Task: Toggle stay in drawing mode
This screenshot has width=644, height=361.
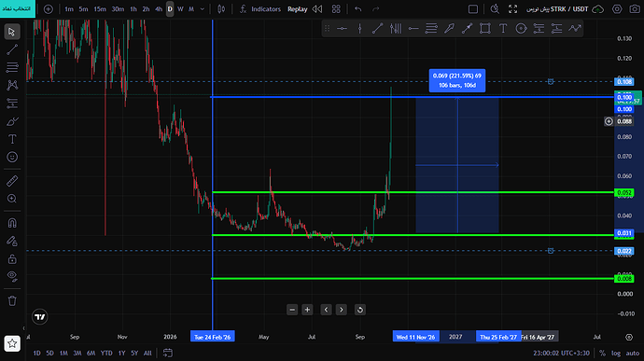Action: tap(12, 241)
